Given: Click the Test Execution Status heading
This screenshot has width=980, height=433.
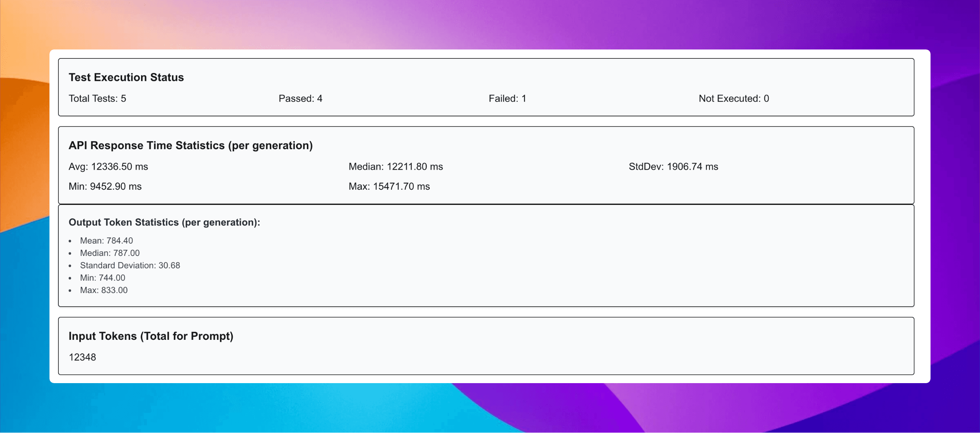Looking at the screenshot, I should click(x=126, y=77).
